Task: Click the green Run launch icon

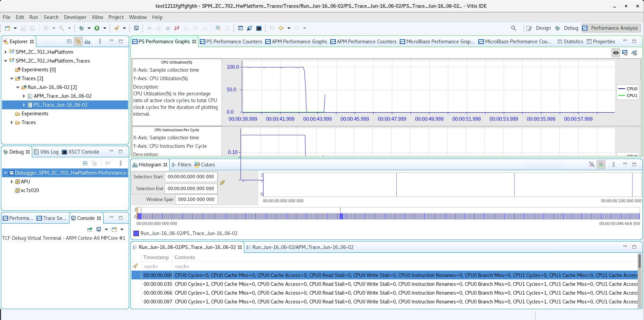Action: (97, 28)
